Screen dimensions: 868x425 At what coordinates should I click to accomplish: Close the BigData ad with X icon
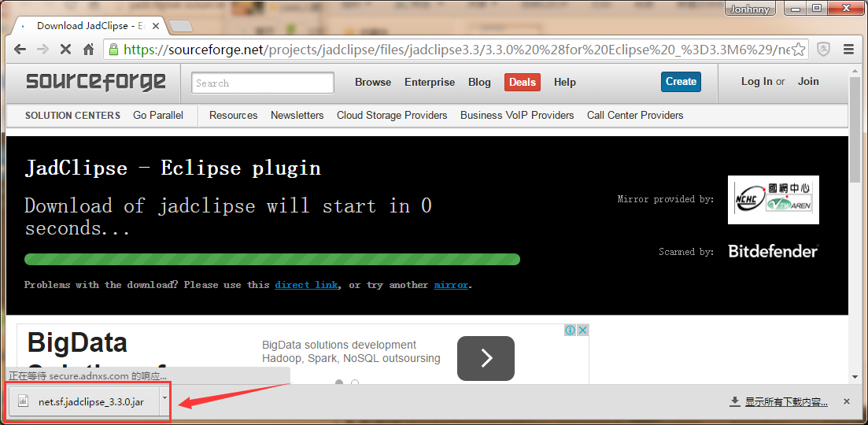(x=582, y=331)
